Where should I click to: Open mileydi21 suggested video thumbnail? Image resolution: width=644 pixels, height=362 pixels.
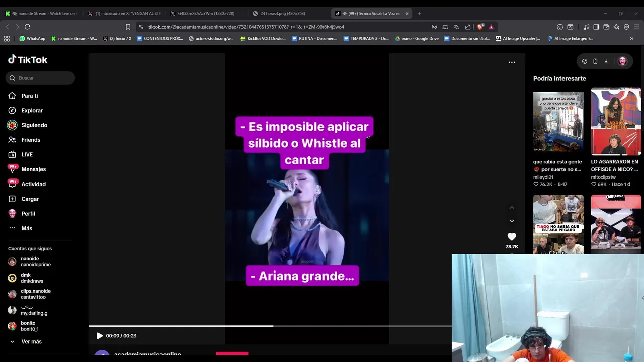[558, 122]
